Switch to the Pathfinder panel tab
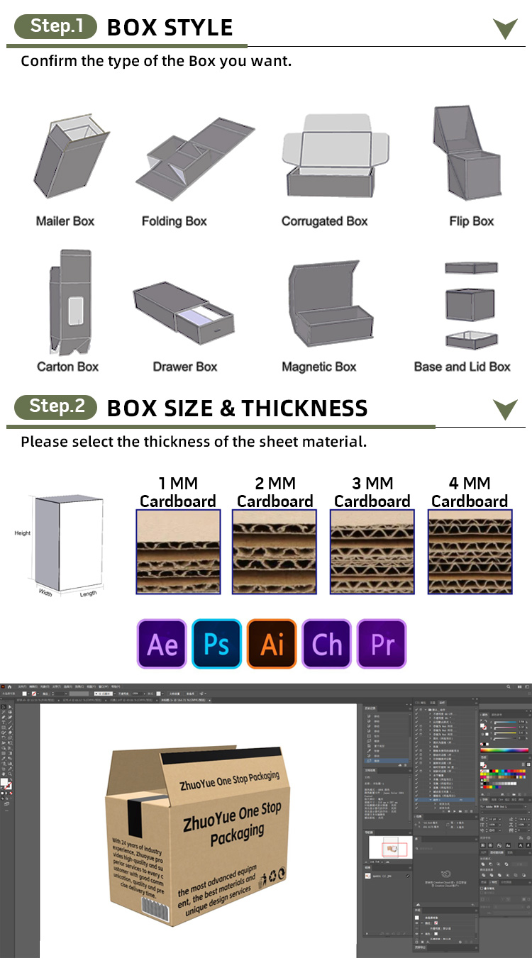This screenshot has height=980, width=532. (497, 852)
